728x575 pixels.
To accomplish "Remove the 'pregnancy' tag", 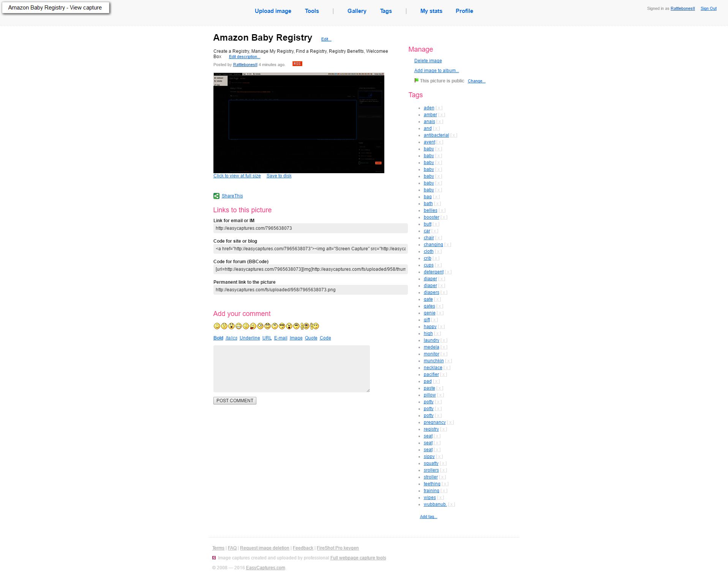I will tap(450, 423).
